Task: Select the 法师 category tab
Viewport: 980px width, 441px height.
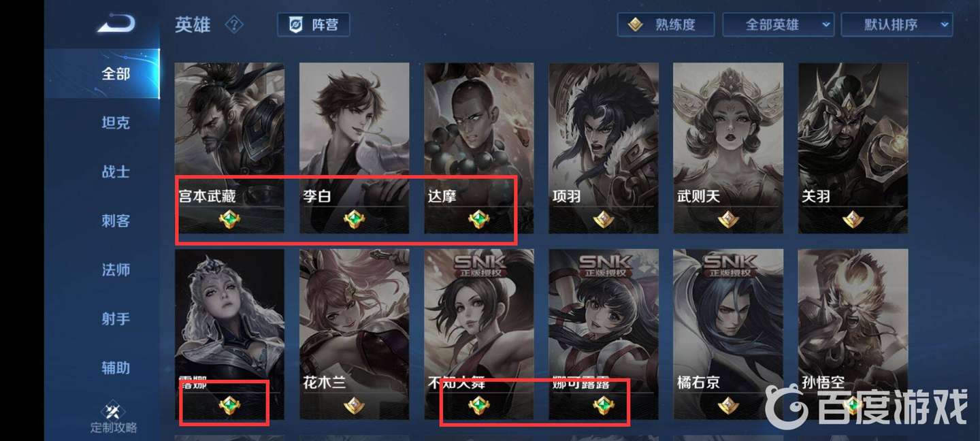Action: point(115,270)
